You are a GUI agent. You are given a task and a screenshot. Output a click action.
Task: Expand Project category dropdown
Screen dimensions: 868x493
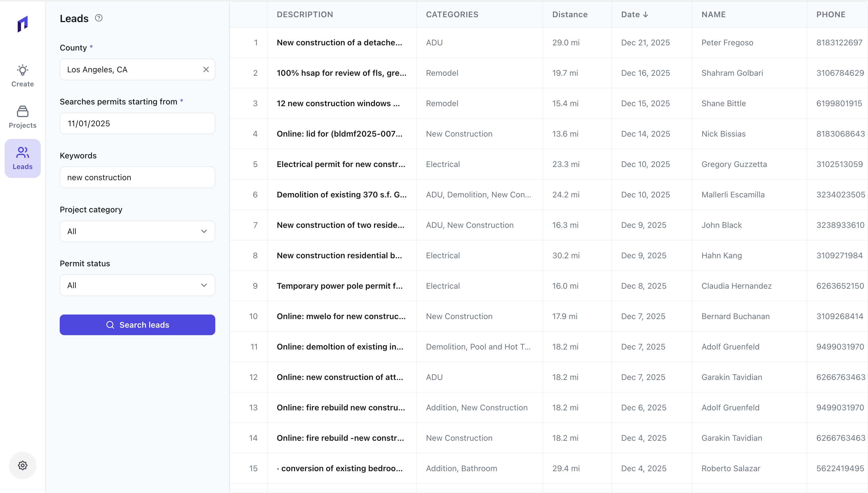coord(137,231)
